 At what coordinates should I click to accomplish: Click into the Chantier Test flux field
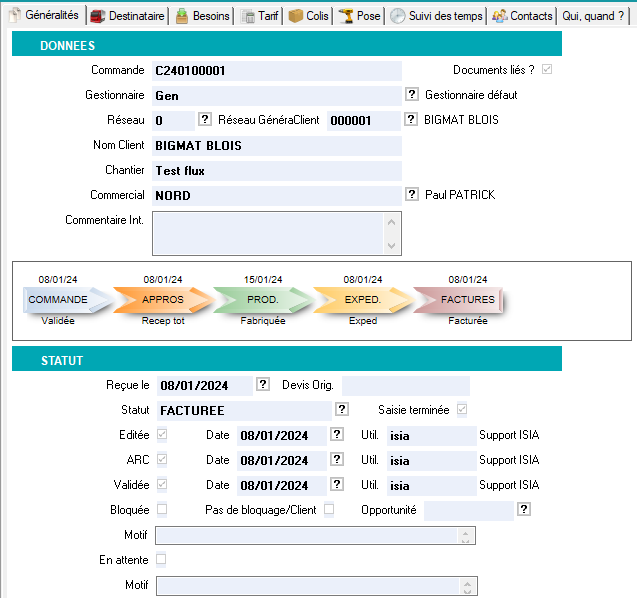(x=276, y=170)
